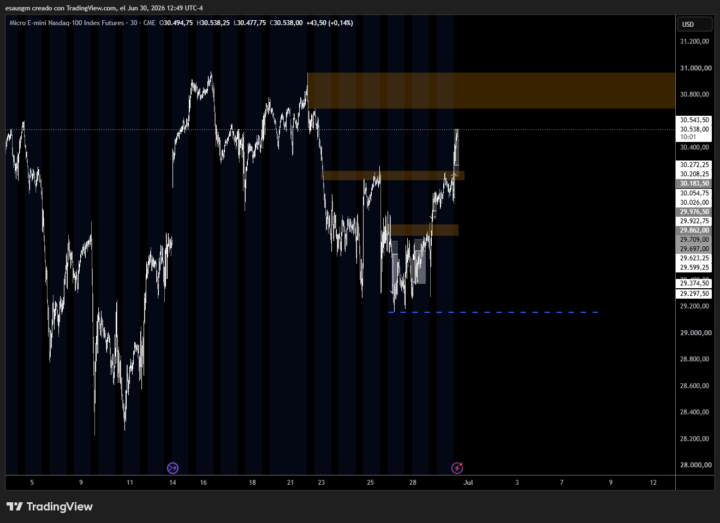Screen dimensions: 720x523
Task: Click the price label 29.709,00
Action: pos(694,240)
